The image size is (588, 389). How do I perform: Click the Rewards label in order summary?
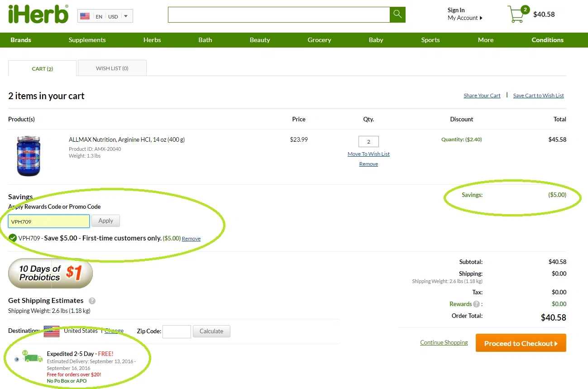[x=461, y=304]
